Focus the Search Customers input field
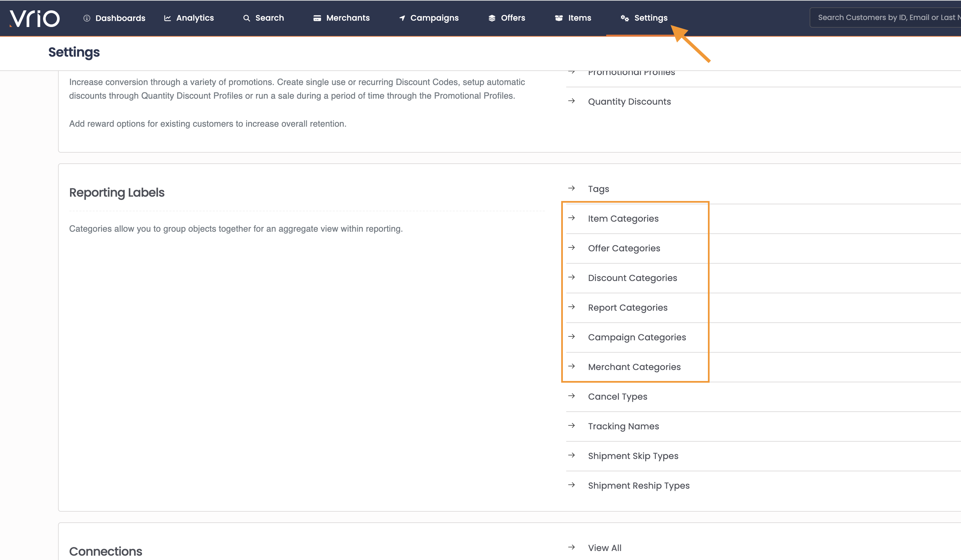The image size is (961, 560). (885, 18)
